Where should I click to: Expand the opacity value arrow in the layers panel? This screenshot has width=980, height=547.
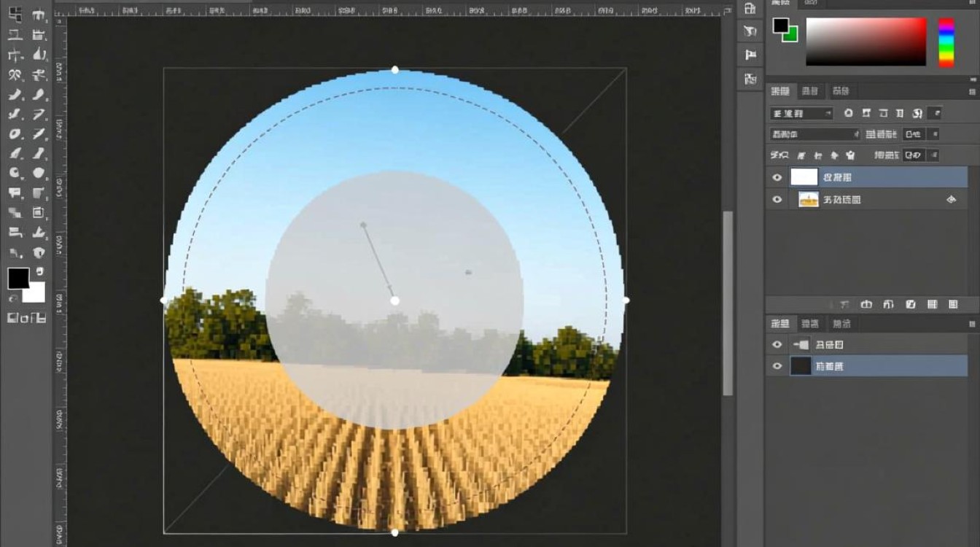click(x=934, y=134)
